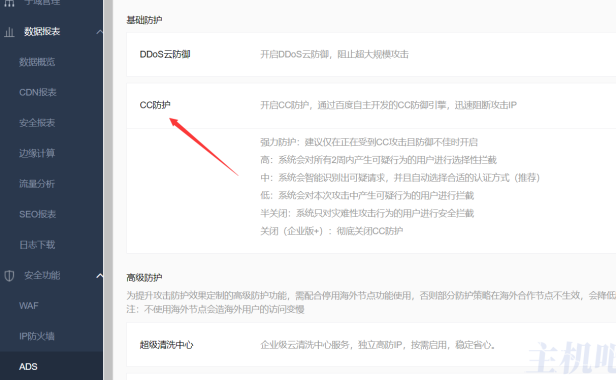
Task: Open 安全报表 in the sidebar
Action: tap(37, 123)
